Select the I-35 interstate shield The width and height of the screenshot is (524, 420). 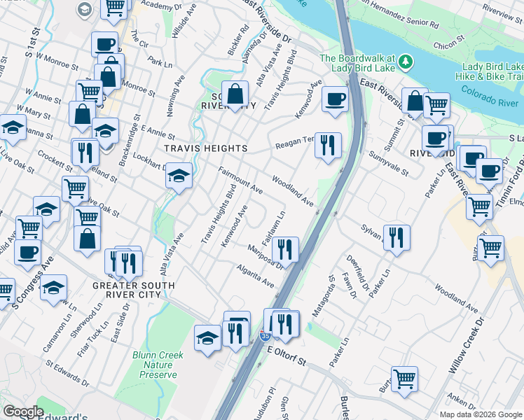(266, 335)
